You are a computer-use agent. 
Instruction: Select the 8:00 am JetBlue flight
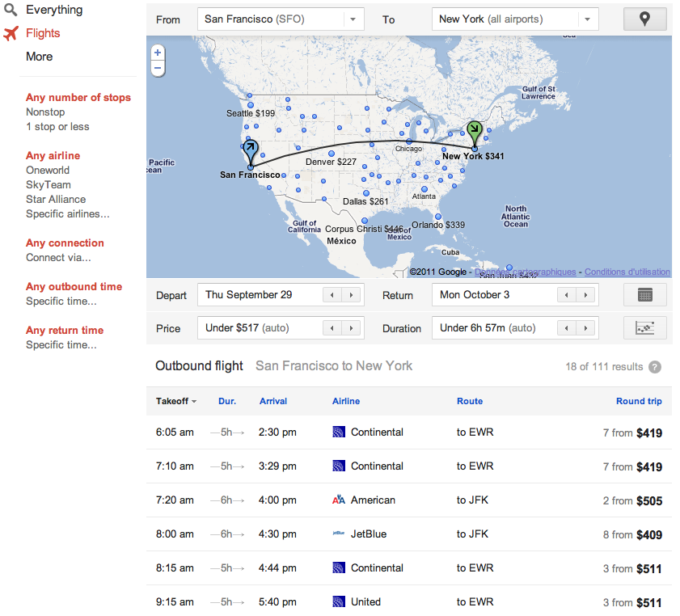pos(409,534)
